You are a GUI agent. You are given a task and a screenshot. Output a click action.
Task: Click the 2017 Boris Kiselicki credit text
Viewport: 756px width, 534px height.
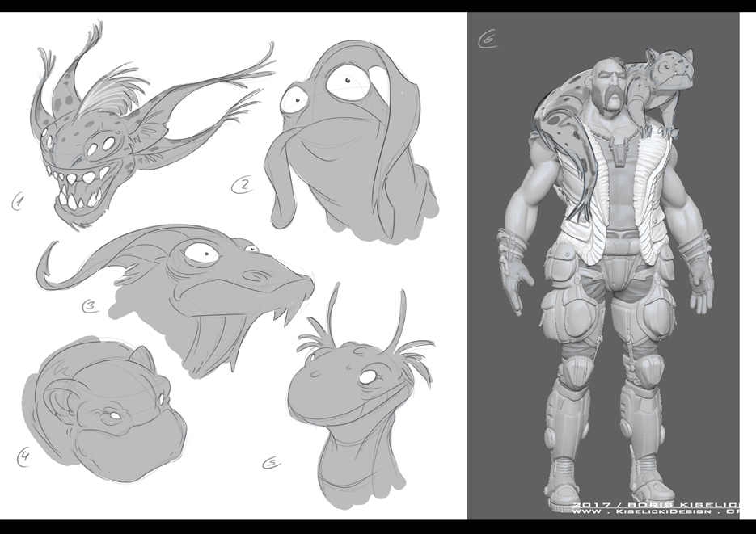click(x=656, y=505)
